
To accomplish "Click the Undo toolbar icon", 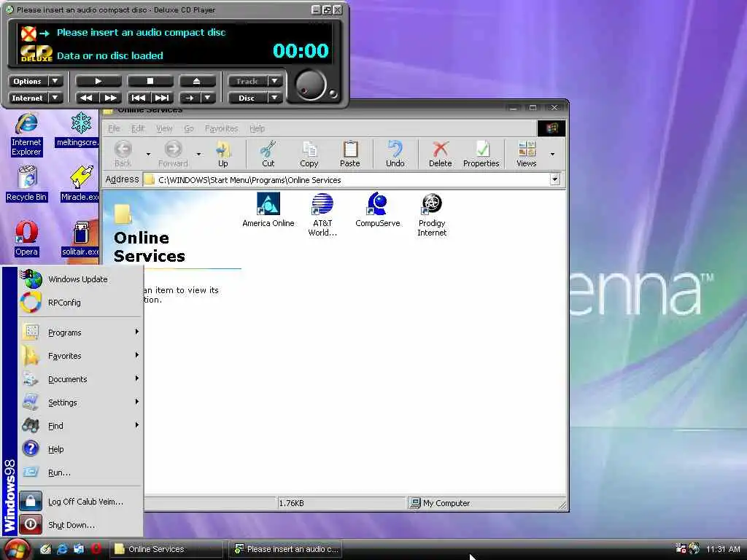I will pos(395,154).
